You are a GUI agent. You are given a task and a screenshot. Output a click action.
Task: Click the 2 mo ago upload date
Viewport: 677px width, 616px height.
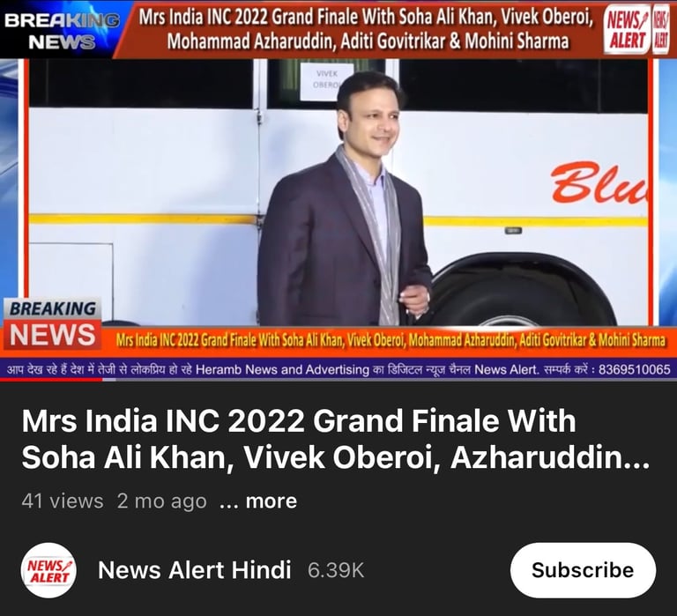click(x=162, y=501)
